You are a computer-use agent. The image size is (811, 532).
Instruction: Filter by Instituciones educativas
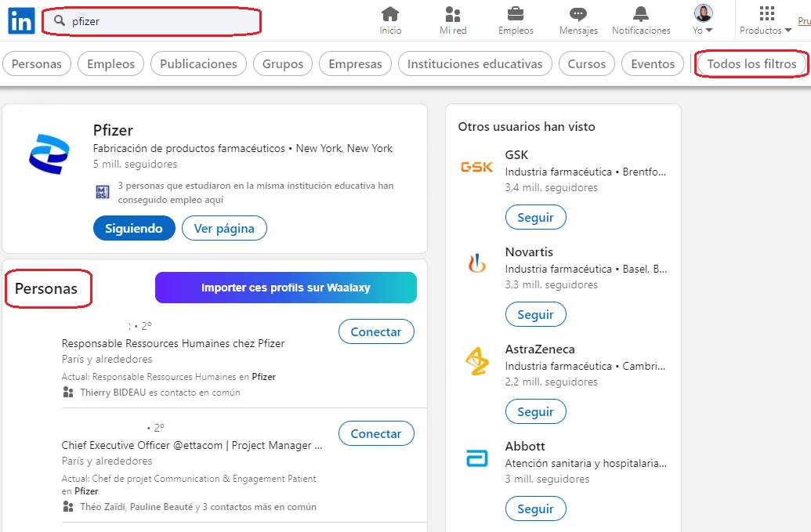475,63
